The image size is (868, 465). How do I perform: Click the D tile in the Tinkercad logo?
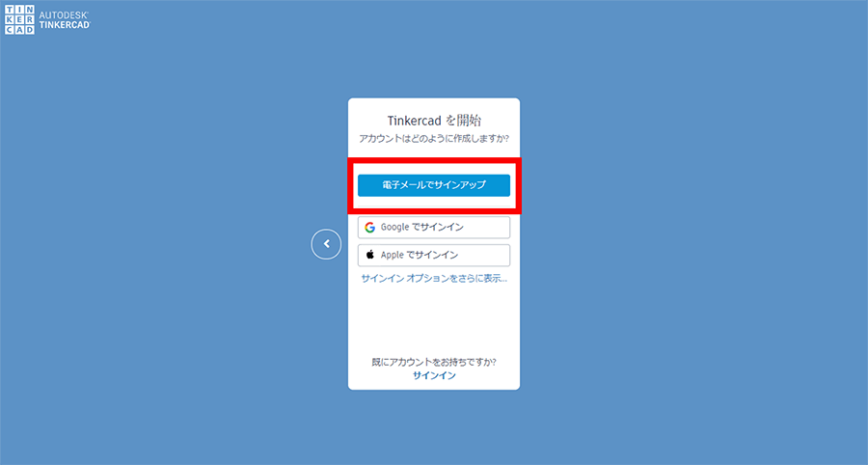coord(29,30)
